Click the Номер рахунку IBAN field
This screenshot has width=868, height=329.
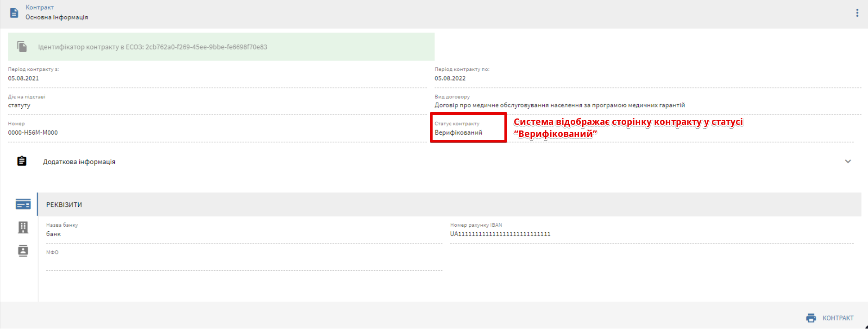tap(500, 234)
